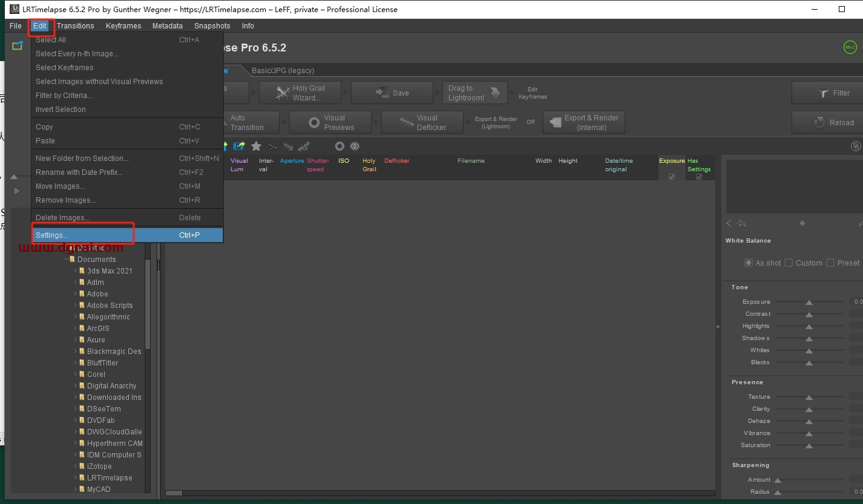863x504 pixels.
Task: Click the green Mv2 circle badge
Action: (850, 47)
